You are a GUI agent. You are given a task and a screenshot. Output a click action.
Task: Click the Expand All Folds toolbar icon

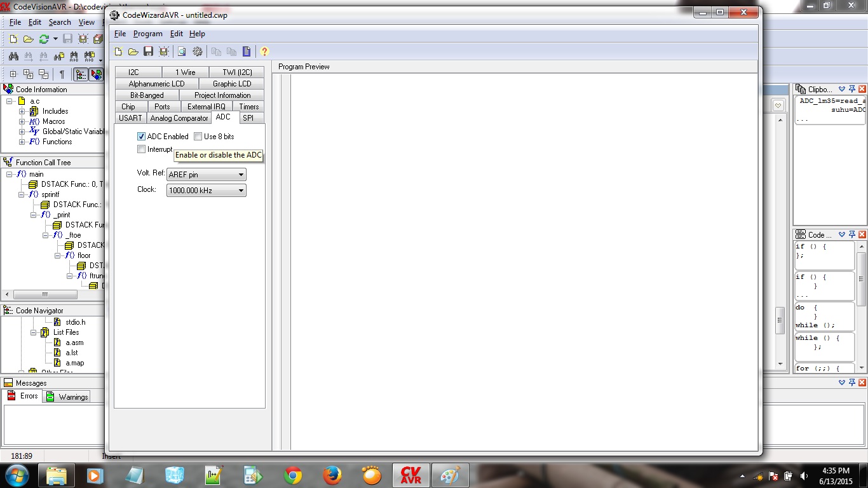[x=28, y=74]
